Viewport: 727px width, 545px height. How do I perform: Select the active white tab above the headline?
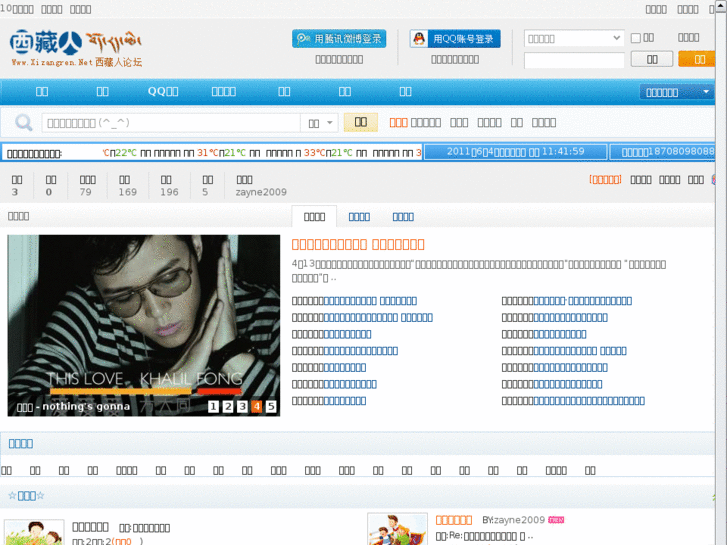(314, 217)
